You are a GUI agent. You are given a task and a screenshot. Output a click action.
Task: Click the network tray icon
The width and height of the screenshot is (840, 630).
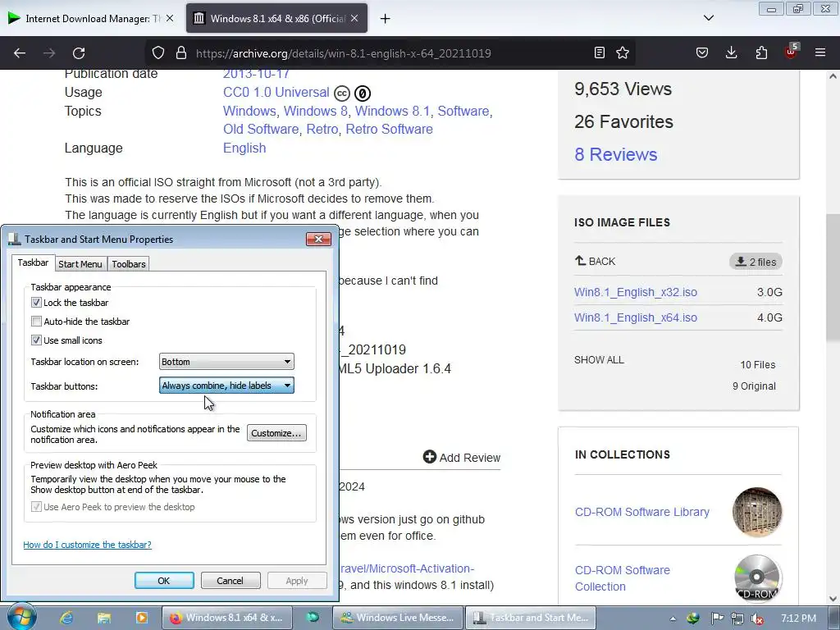(x=737, y=619)
